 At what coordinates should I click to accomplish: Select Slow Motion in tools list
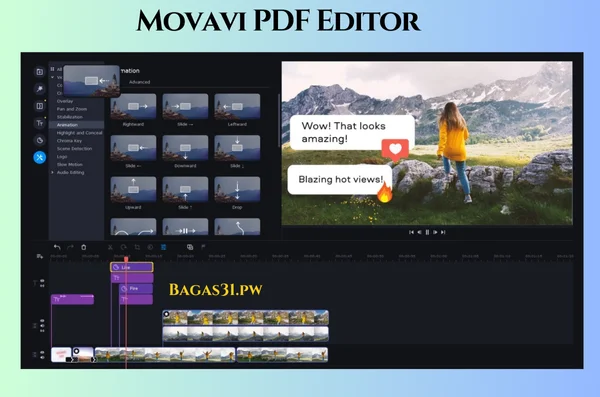(70, 165)
